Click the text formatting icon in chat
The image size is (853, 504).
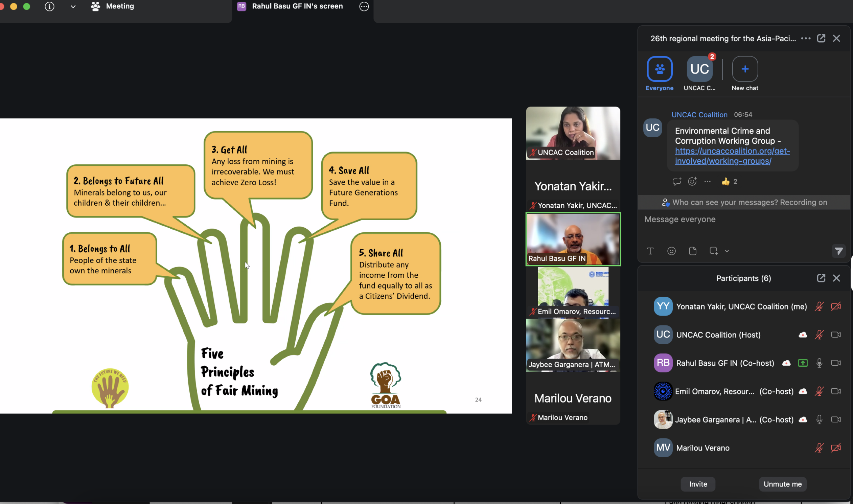point(650,251)
